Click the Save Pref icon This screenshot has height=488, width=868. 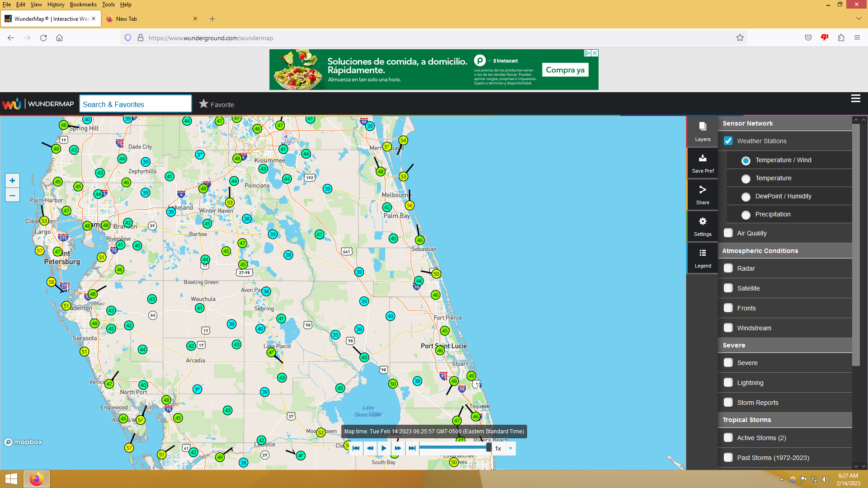pyautogui.click(x=702, y=163)
